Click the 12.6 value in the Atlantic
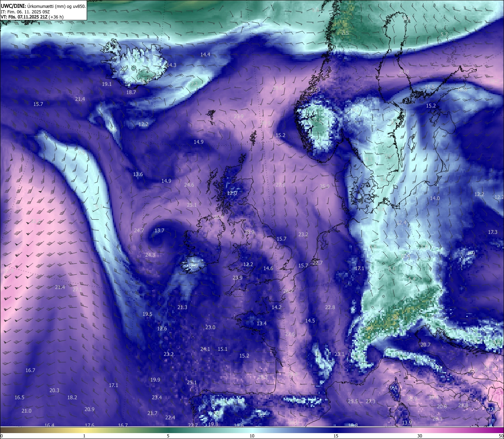This screenshot has width=504, height=439. [162, 328]
